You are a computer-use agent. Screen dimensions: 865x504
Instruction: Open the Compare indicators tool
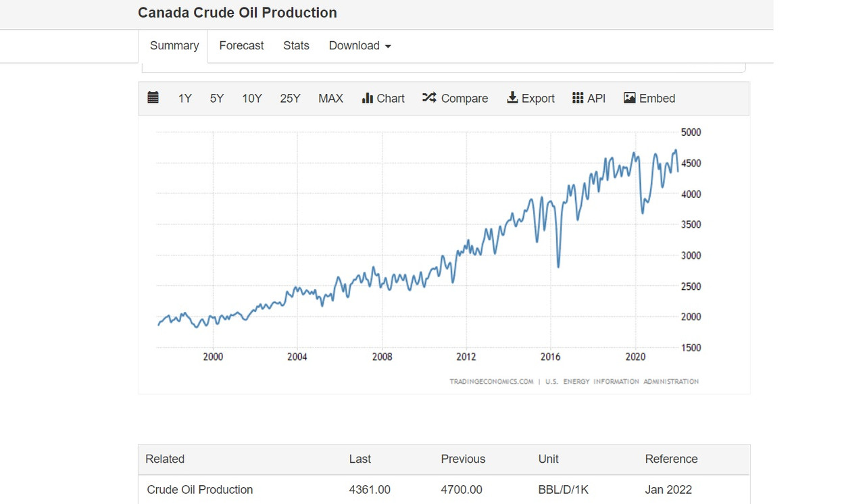point(455,99)
